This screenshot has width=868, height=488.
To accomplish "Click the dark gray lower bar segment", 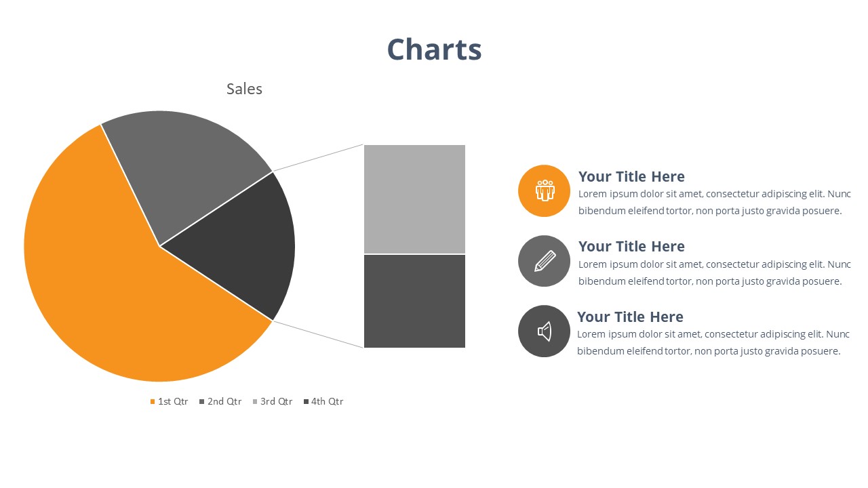I will [414, 302].
